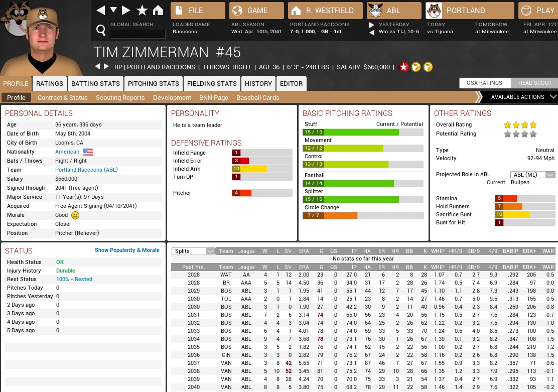558x392 pixels.
Task: Open Scouting Reports sub-tab
Action: coord(120,97)
